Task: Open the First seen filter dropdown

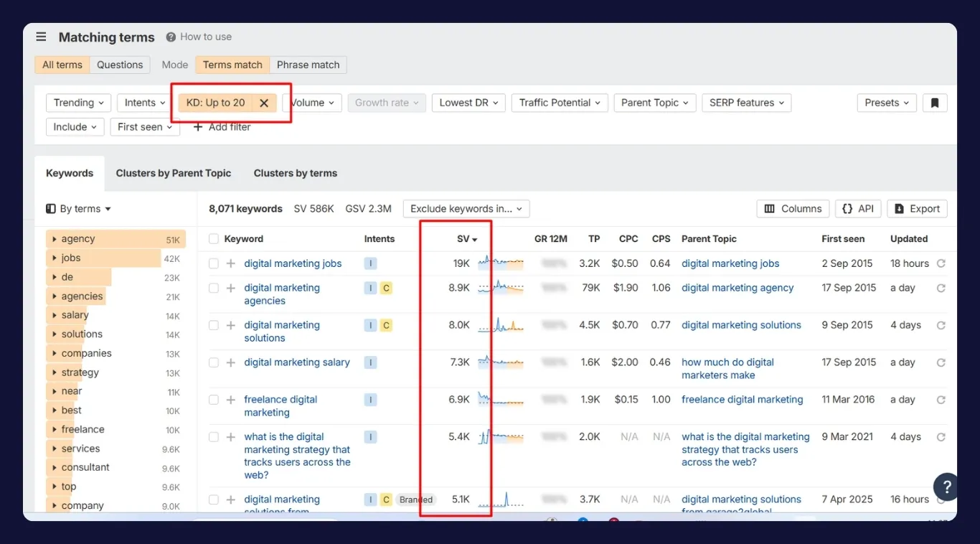Action: point(146,127)
